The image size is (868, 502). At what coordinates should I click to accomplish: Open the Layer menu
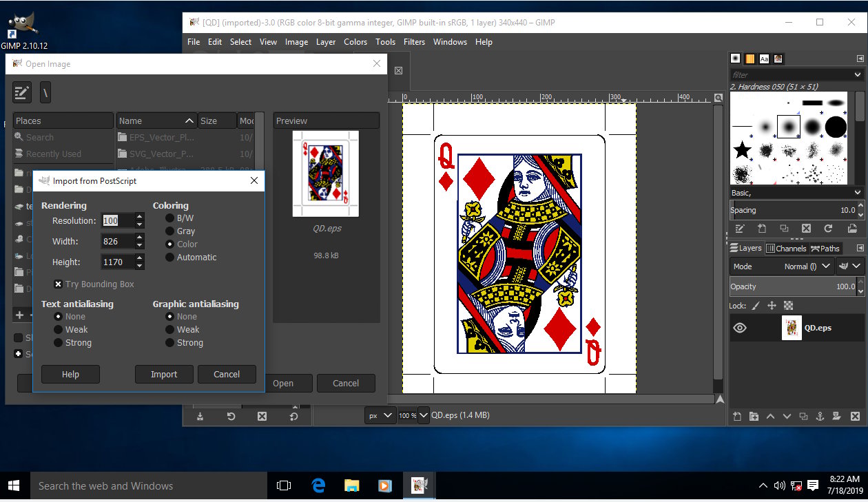(x=326, y=42)
